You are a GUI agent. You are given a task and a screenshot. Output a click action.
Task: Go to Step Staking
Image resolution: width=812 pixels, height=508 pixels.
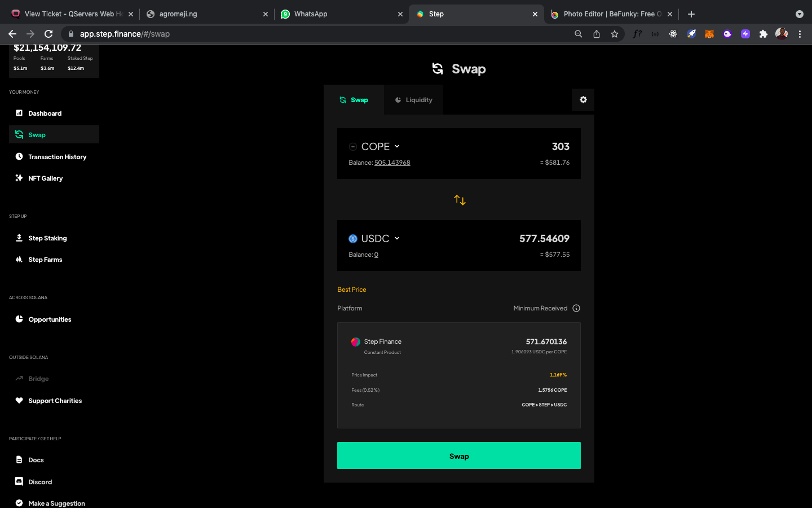[x=54, y=238]
